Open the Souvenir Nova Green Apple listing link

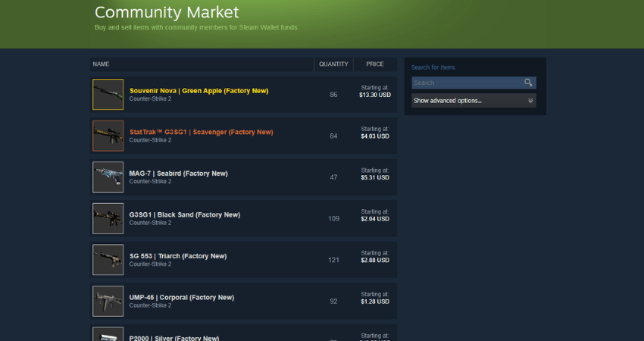click(199, 91)
